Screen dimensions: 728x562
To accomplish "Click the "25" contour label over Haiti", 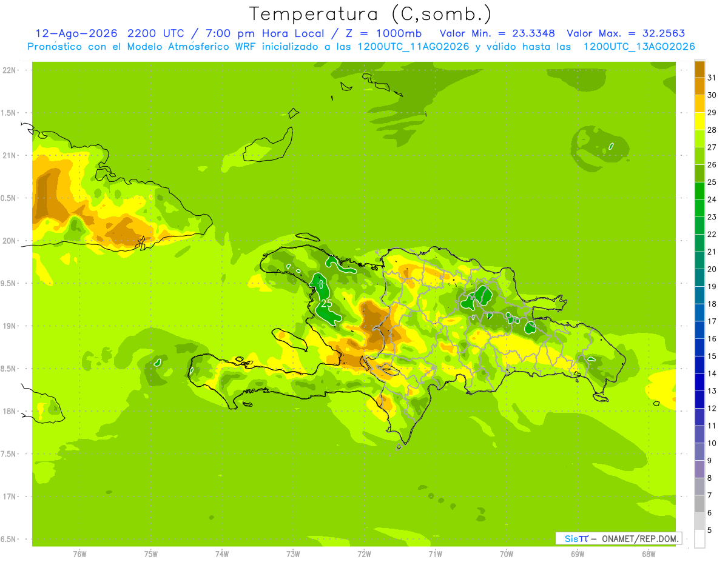I will [x=326, y=303].
